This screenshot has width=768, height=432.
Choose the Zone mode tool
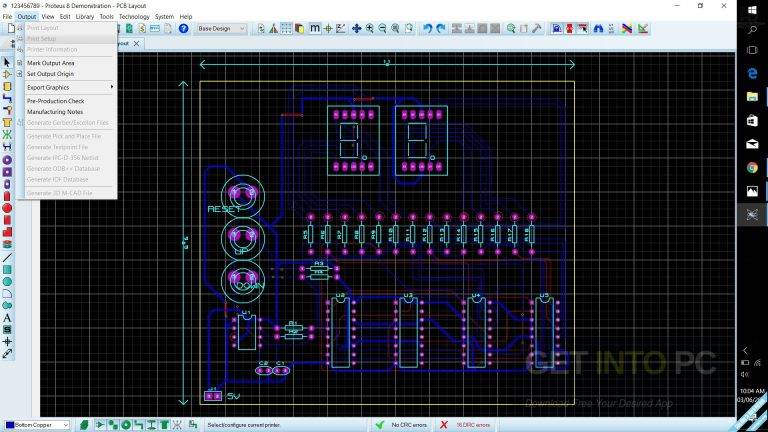[x=6, y=122]
